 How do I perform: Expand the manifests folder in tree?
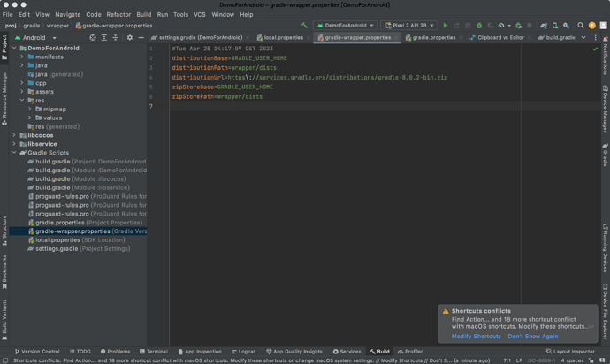point(22,57)
